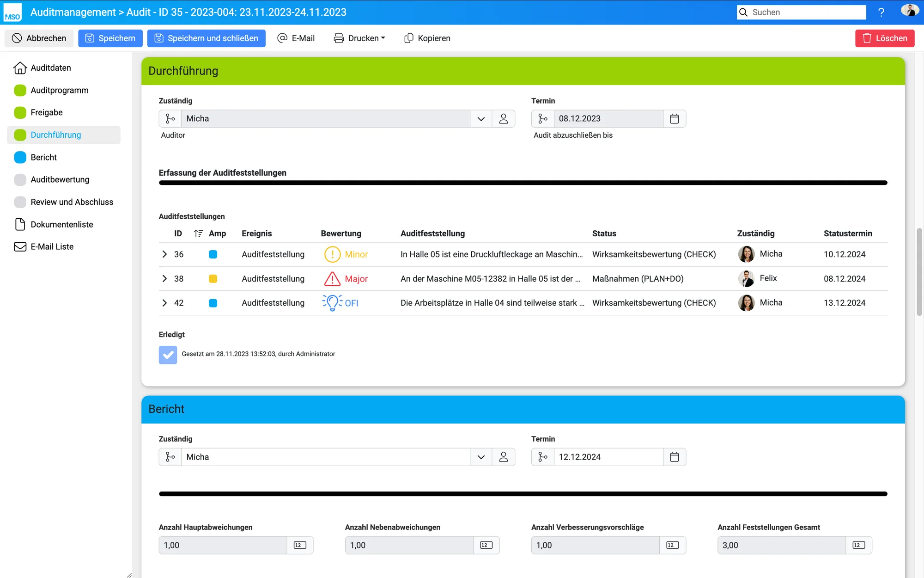Viewport: 924px width, 578px height.
Task: Click the blue Amp swatch in row 36
Action: tap(213, 254)
